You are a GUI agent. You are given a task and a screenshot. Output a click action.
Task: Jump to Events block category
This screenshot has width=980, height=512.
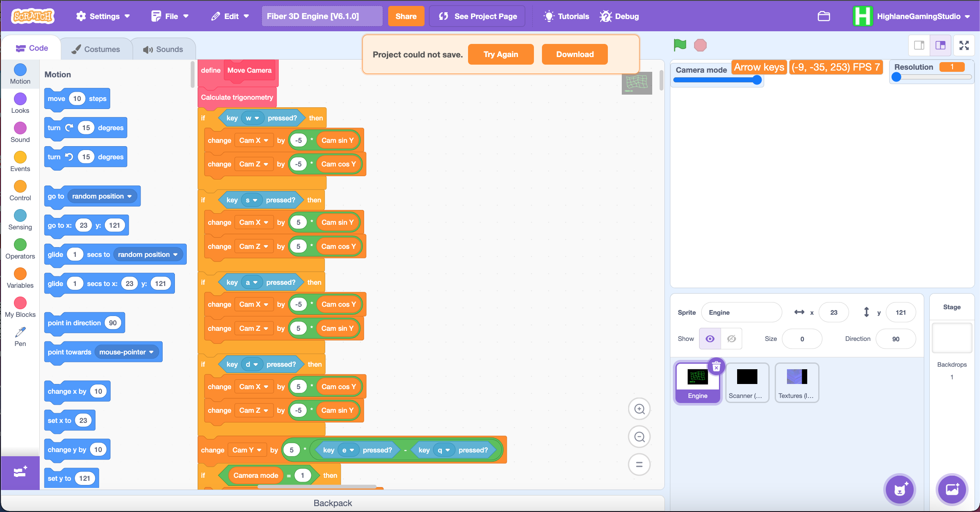click(x=20, y=162)
